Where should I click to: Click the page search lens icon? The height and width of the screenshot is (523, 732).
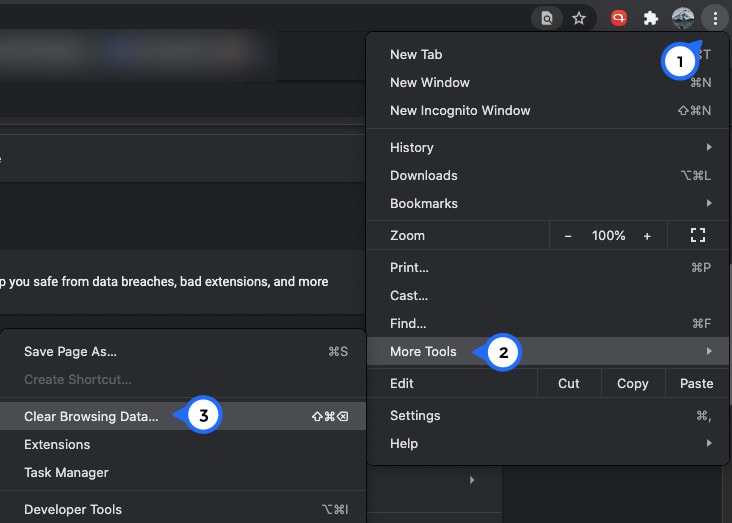pyautogui.click(x=547, y=18)
